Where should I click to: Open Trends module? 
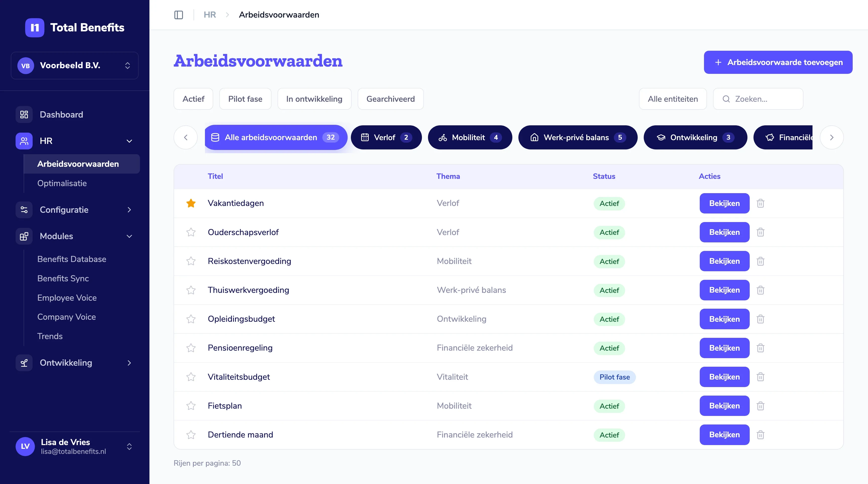pos(50,336)
